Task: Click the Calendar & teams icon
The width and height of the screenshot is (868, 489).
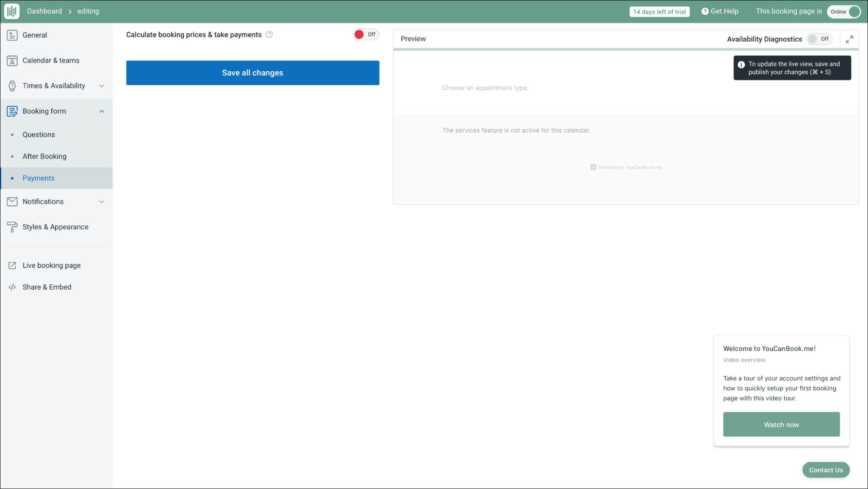Action: pos(12,61)
